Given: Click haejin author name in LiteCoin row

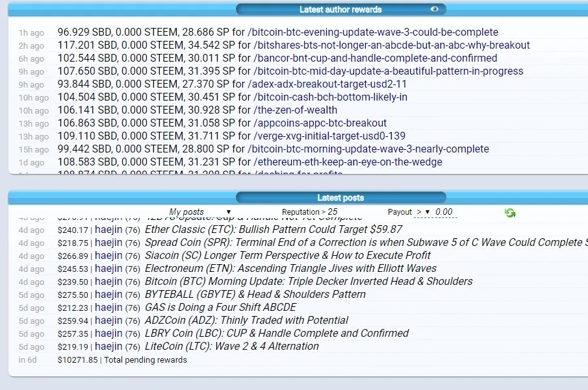Looking at the screenshot, I should (109, 346).
